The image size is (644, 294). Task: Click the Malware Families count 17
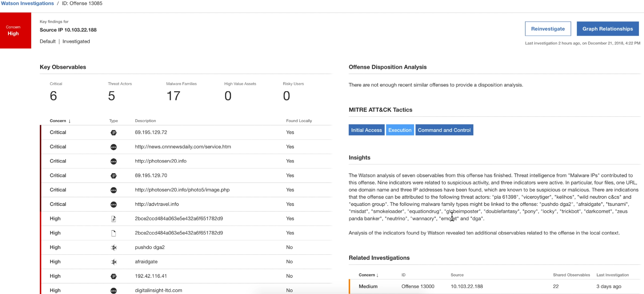coord(173,96)
